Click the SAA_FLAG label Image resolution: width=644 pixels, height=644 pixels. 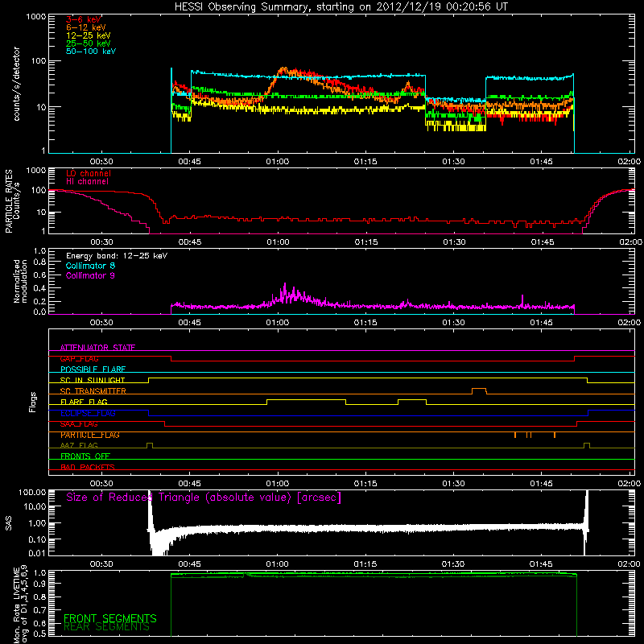coord(79,424)
